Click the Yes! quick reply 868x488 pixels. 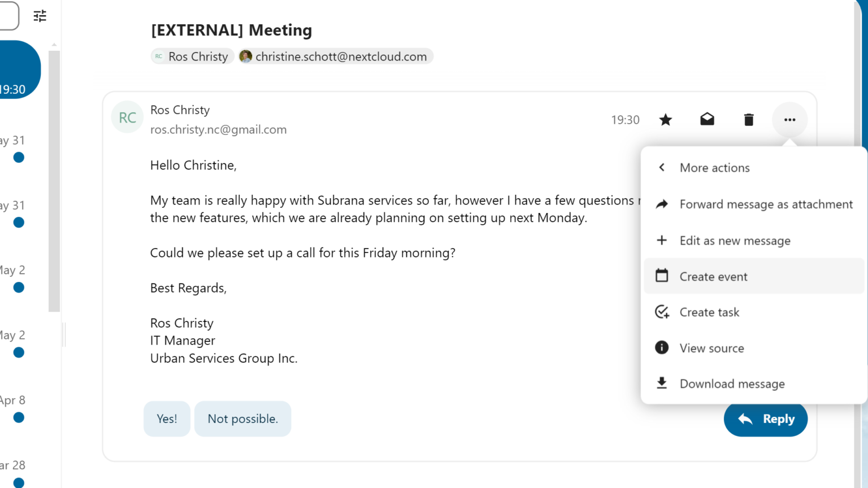click(167, 419)
